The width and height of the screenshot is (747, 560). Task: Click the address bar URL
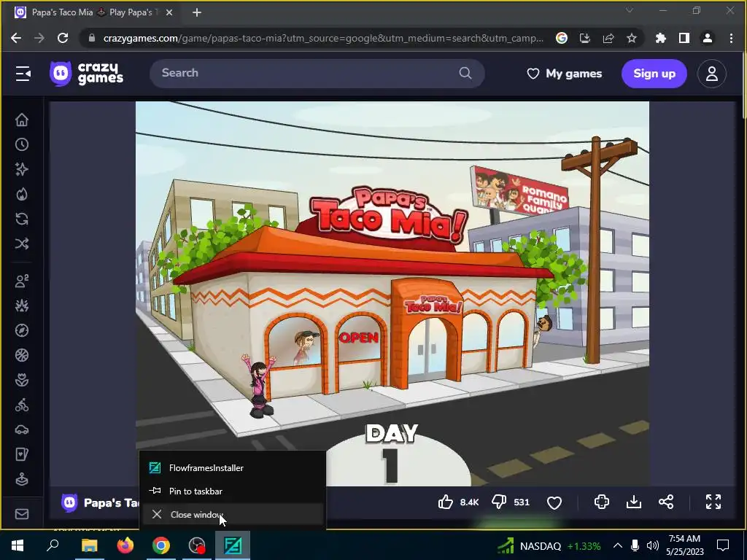[x=323, y=38]
